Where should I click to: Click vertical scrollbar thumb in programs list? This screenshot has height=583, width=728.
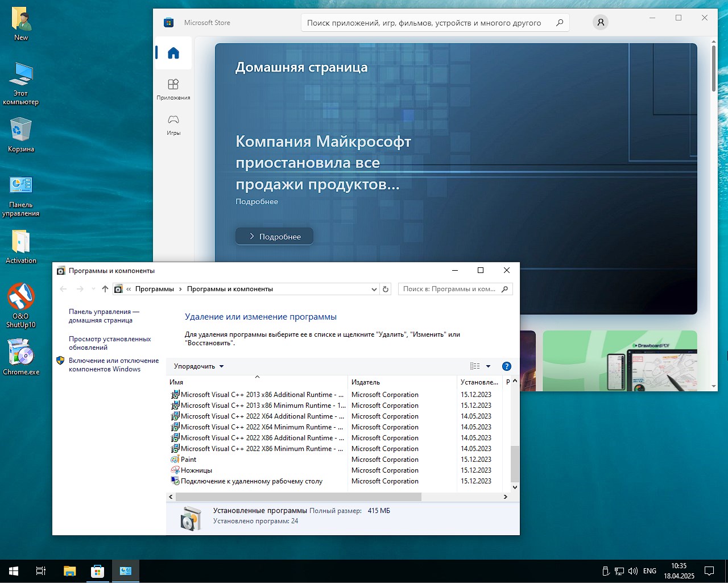[515, 464]
